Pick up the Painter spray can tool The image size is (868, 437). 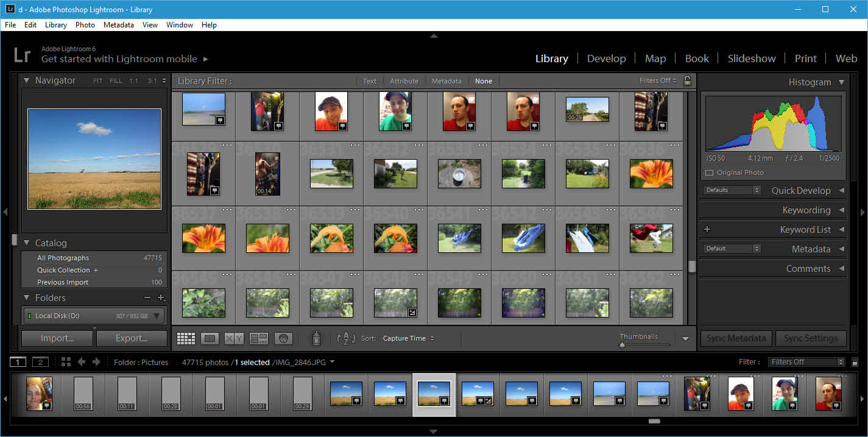pos(316,338)
